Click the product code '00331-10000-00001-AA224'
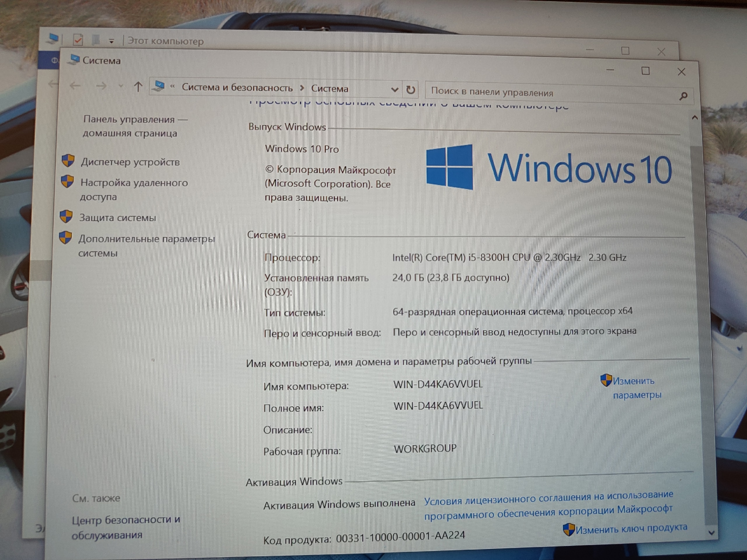 (x=401, y=536)
